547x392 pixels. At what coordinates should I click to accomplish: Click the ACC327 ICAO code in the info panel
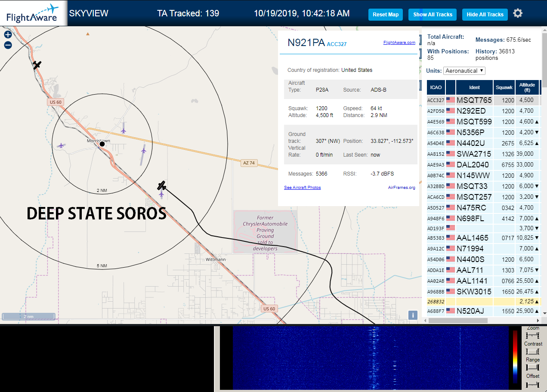point(337,44)
